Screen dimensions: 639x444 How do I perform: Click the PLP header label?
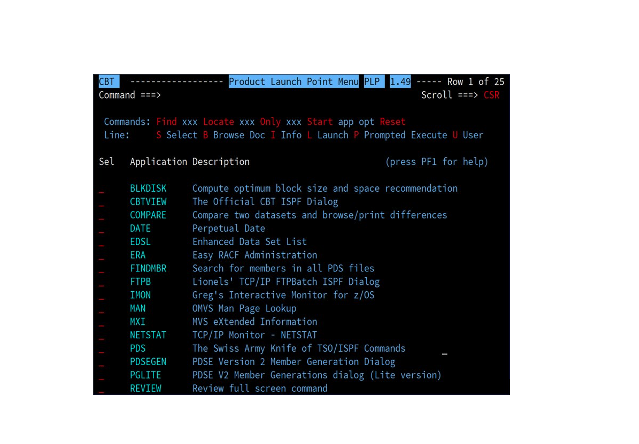(374, 82)
